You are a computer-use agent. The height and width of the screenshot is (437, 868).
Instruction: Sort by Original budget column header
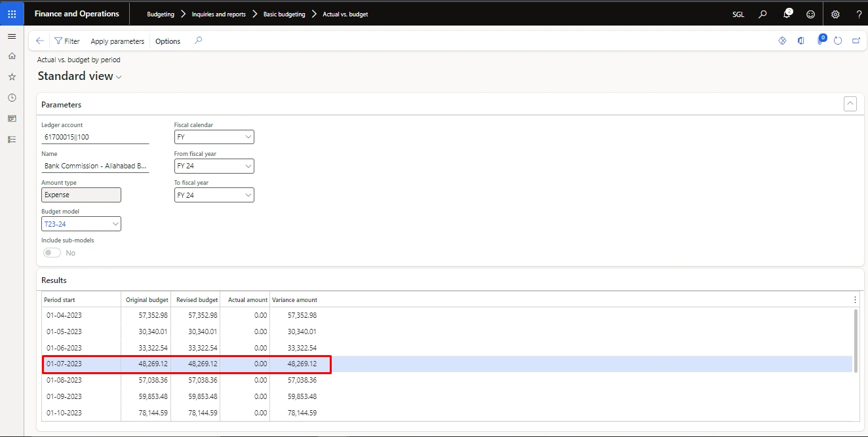(x=147, y=299)
